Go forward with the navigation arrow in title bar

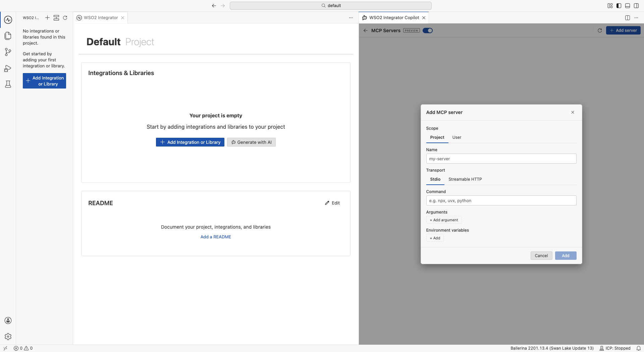pyautogui.click(x=223, y=6)
